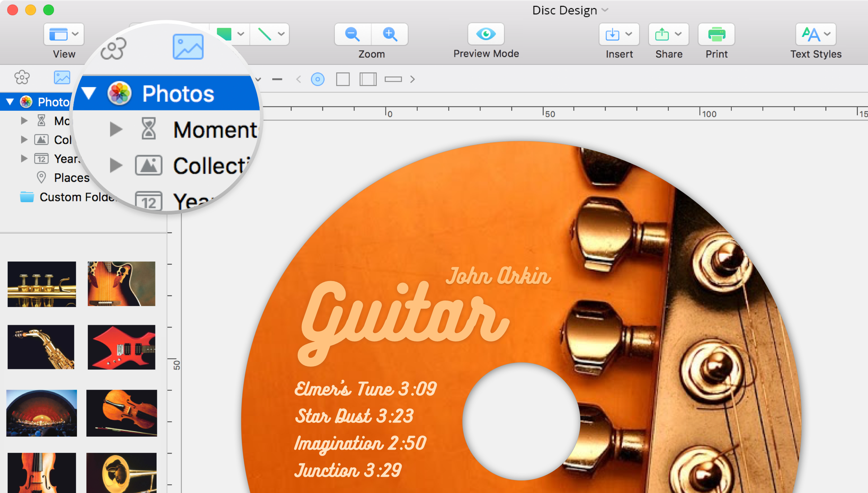Click the Places pin icon
The width and height of the screenshot is (868, 493).
coord(42,177)
